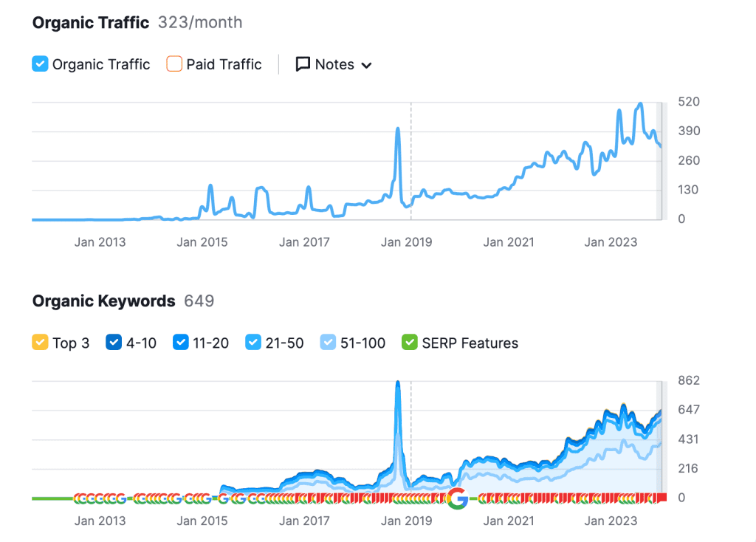Click the Organic Traffic section heading
The image size is (756, 542).
(91, 23)
